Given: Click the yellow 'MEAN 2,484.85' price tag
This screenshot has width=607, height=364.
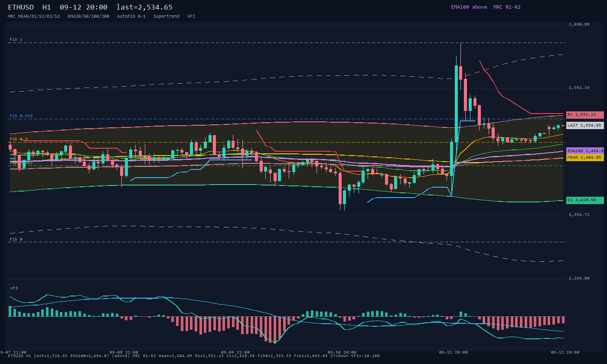Looking at the screenshot, I should point(585,157).
